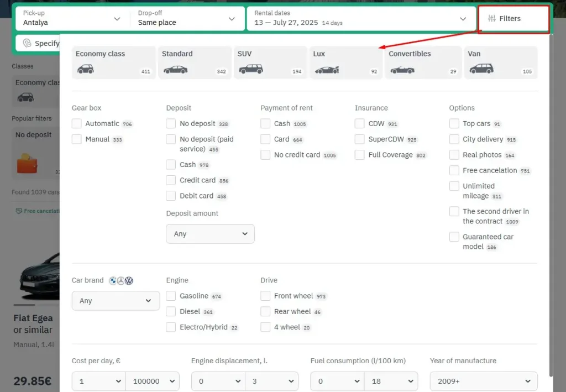Pick the Lux car class

(x=346, y=62)
